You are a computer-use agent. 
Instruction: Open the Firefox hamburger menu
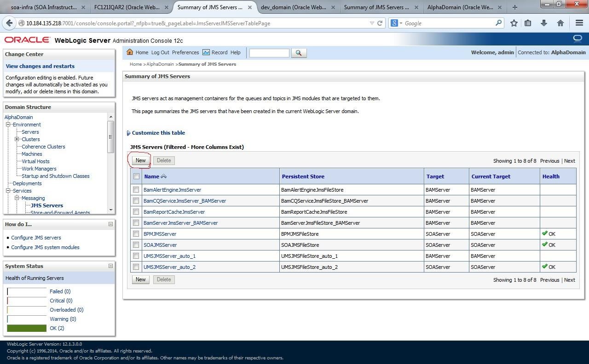[579, 23]
